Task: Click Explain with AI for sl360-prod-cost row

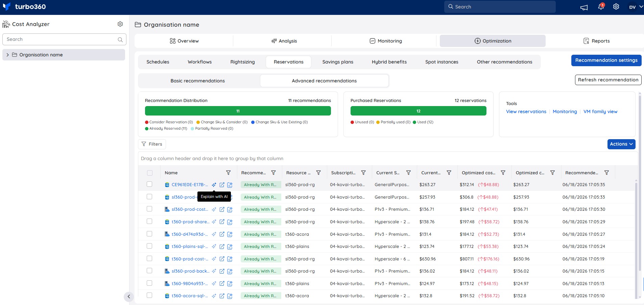Action: pyautogui.click(x=214, y=209)
